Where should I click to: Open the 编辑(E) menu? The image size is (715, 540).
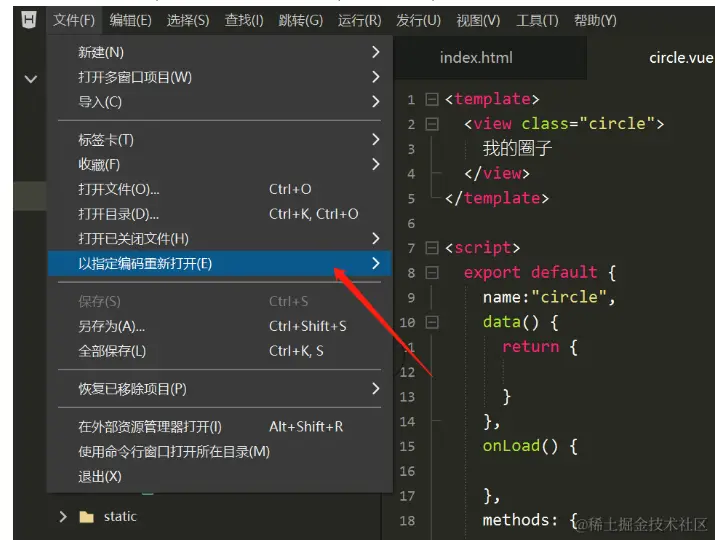[130, 20]
